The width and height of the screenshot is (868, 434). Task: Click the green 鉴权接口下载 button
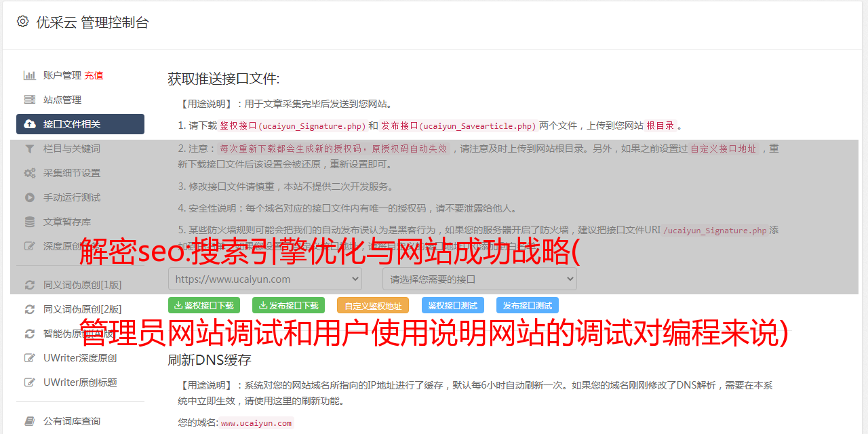coord(204,305)
